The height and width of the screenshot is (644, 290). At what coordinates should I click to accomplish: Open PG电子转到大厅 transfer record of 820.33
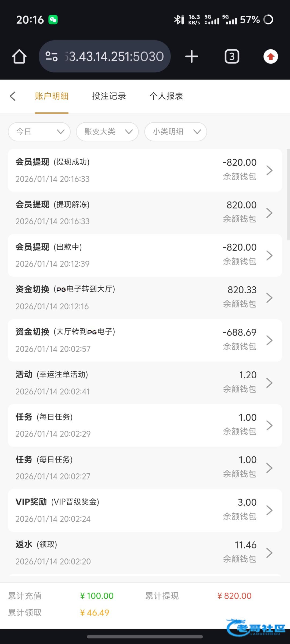(x=145, y=298)
